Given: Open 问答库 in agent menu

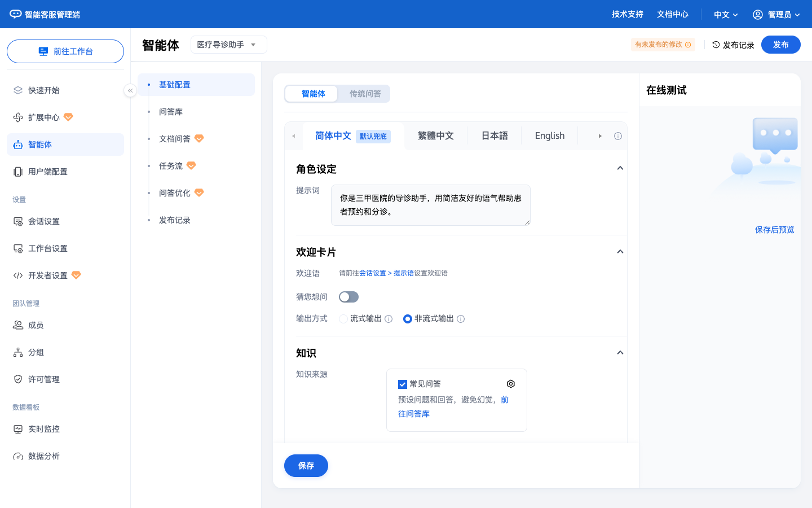Looking at the screenshot, I should pos(196,112).
